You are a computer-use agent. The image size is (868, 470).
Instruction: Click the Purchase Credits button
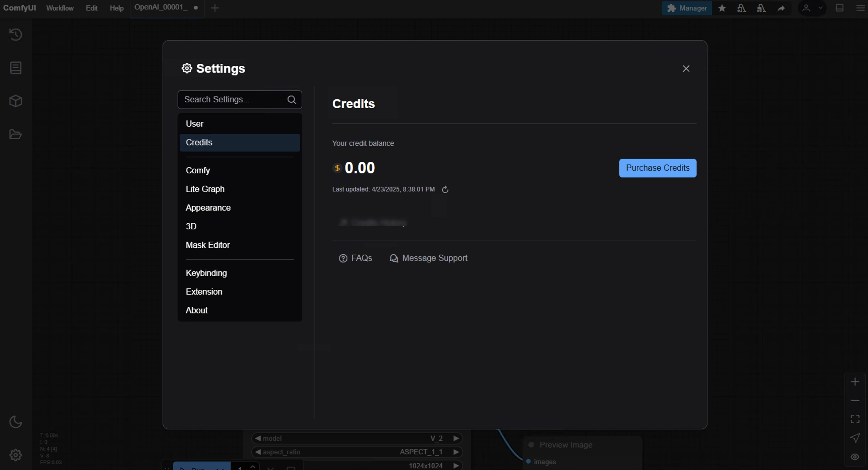(x=657, y=168)
